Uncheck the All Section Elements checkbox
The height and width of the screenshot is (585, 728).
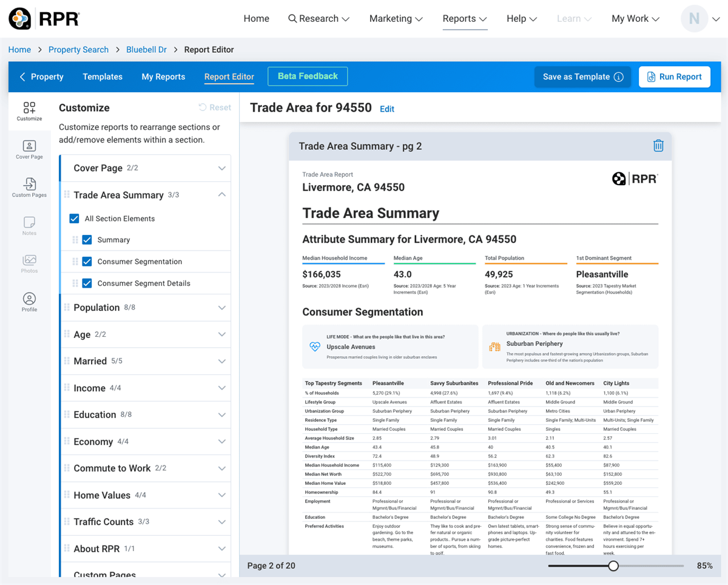[73, 218]
